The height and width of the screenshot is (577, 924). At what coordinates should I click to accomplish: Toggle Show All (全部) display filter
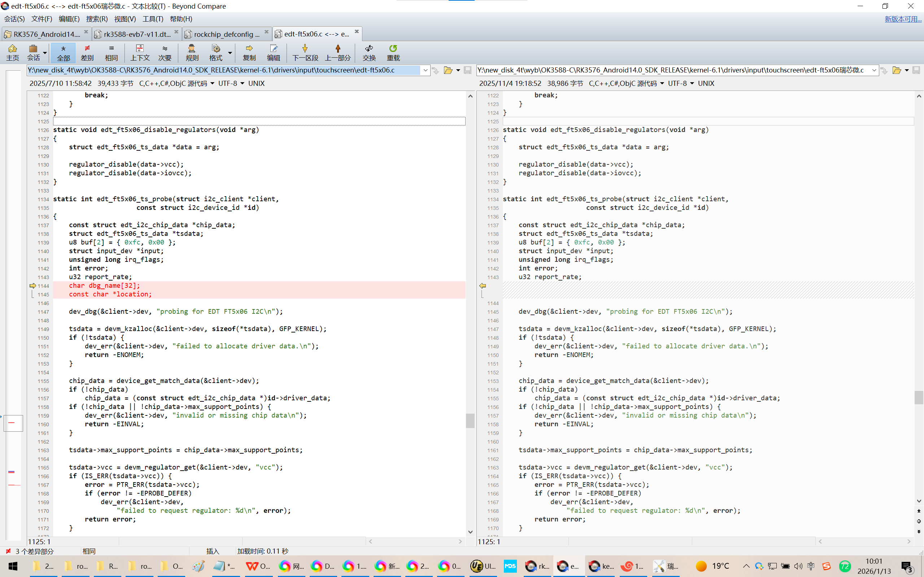pyautogui.click(x=64, y=52)
